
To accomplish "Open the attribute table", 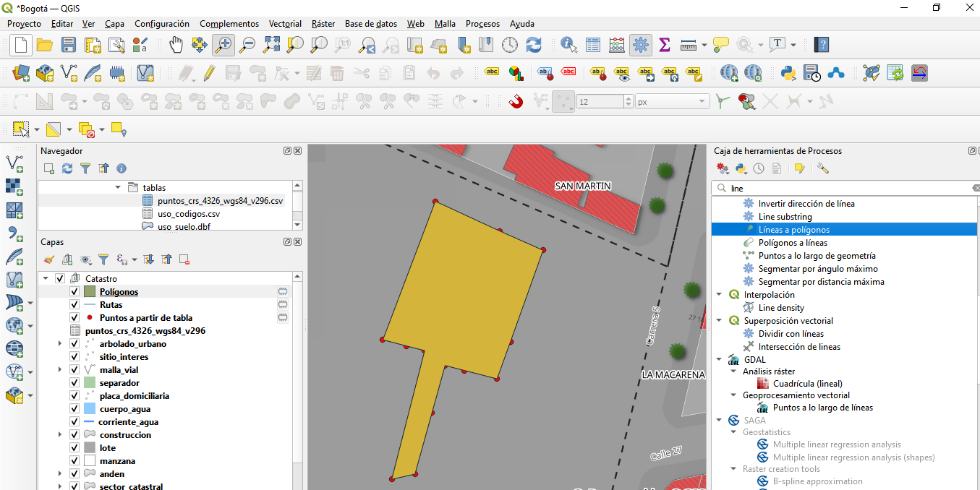I will coord(593,45).
